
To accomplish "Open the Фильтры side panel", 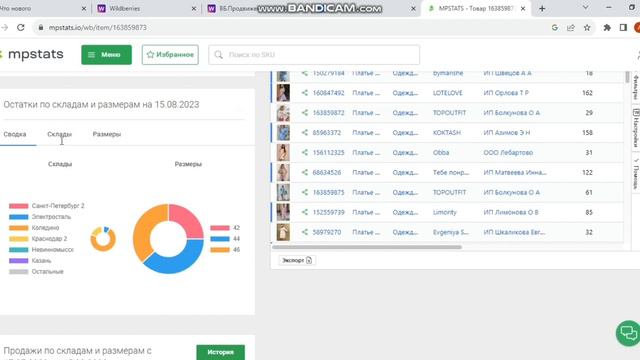I will click(636, 87).
